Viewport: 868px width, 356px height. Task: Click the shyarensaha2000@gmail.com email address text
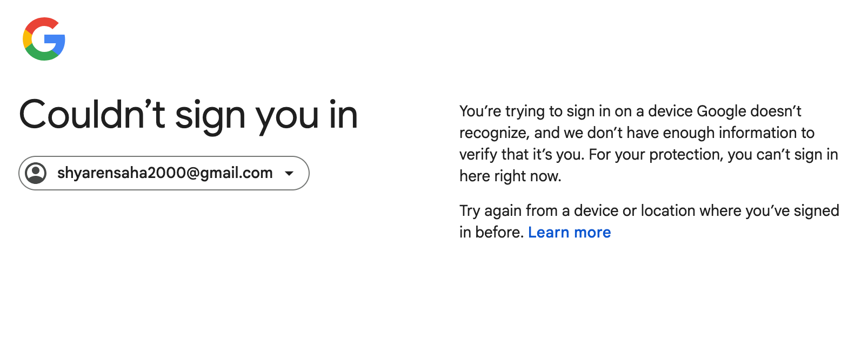(164, 173)
